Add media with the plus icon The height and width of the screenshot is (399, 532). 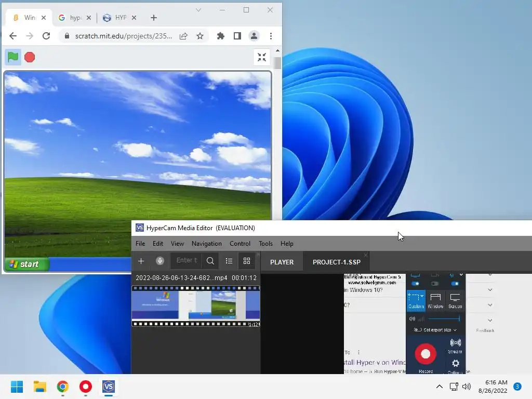pos(141,261)
